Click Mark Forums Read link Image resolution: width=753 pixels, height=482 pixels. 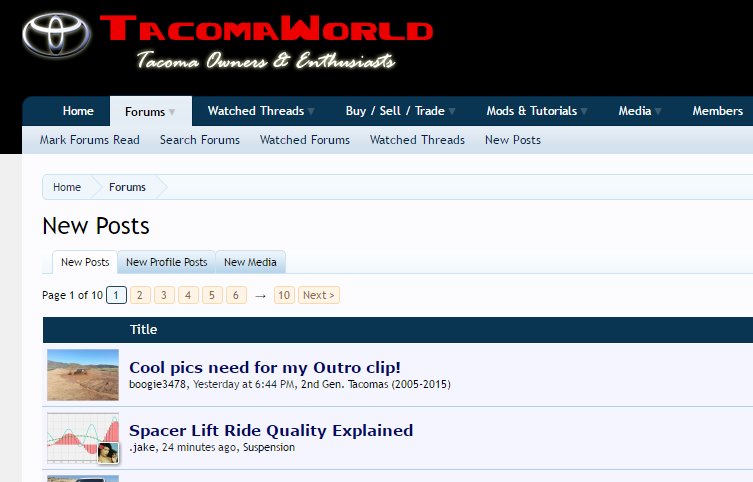pos(89,140)
